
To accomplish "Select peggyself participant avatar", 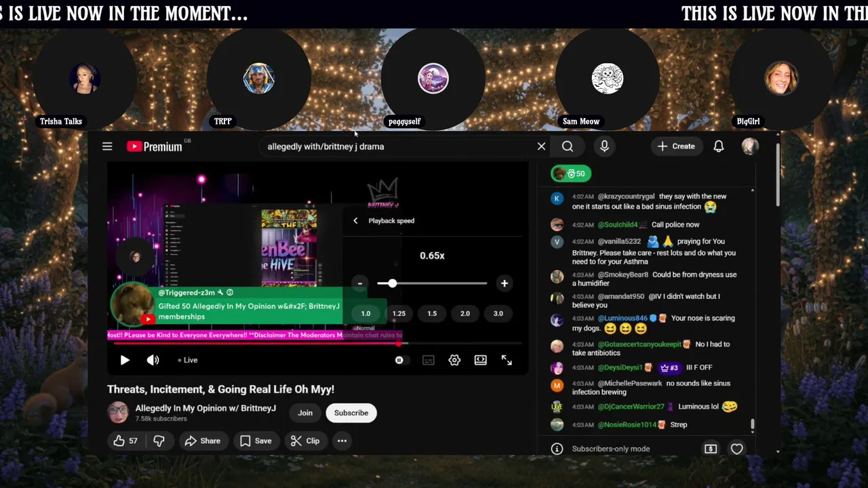I will point(433,79).
